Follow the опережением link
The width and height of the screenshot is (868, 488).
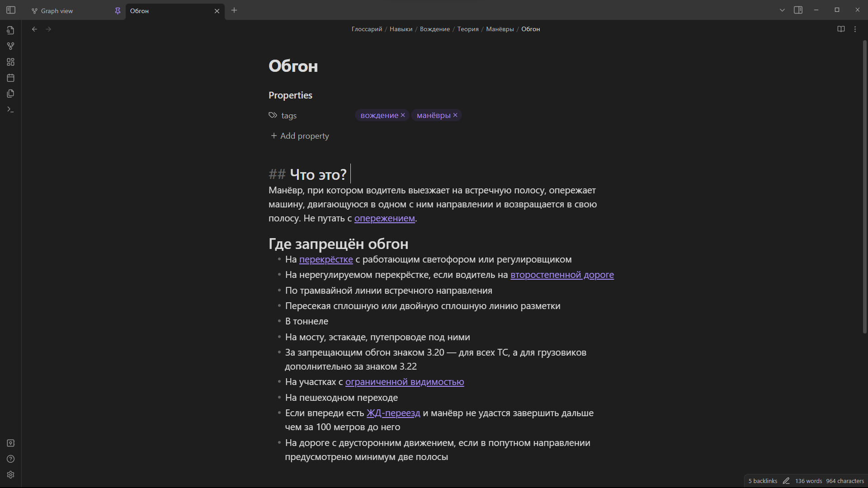tap(385, 218)
